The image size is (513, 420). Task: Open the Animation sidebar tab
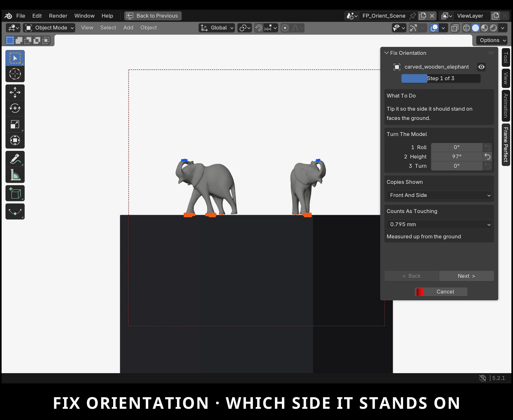click(506, 106)
